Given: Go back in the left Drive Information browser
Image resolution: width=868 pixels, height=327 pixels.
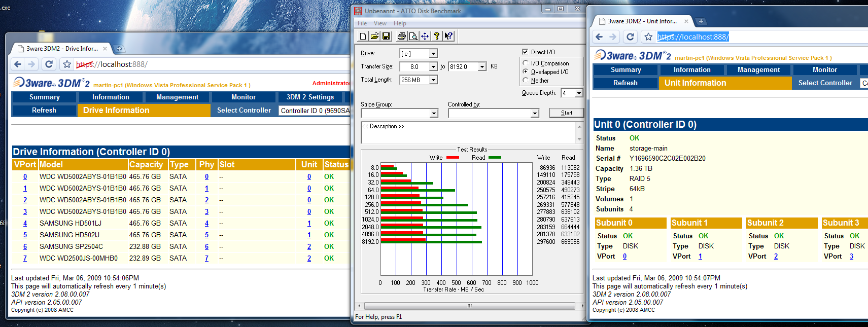Looking at the screenshot, I should point(18,64).
